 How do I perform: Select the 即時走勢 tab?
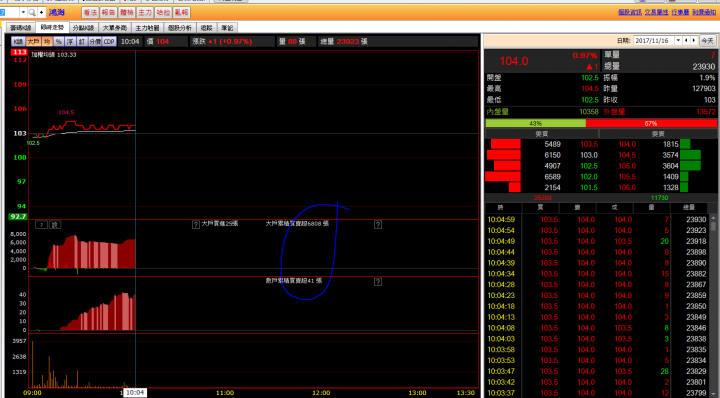52,27
